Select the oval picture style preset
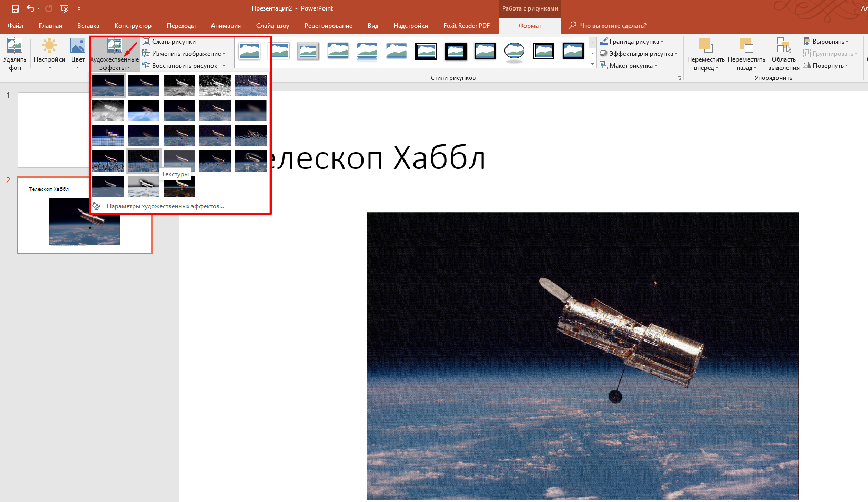 click(514, 51)
